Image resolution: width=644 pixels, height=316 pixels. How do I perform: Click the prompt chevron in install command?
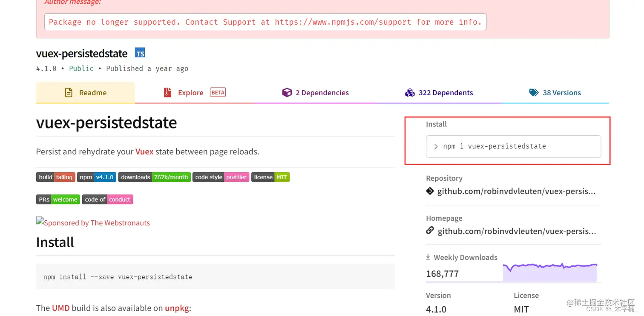click(436, 146)
